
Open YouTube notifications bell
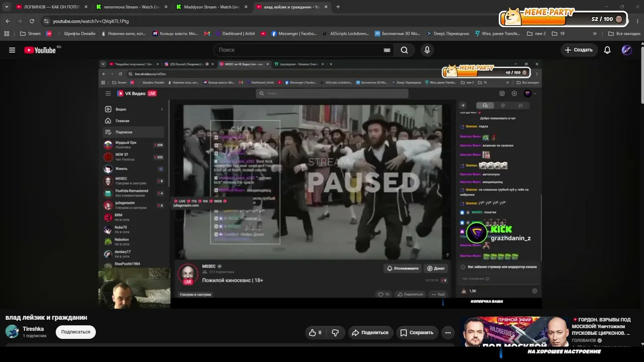(607, 50)
